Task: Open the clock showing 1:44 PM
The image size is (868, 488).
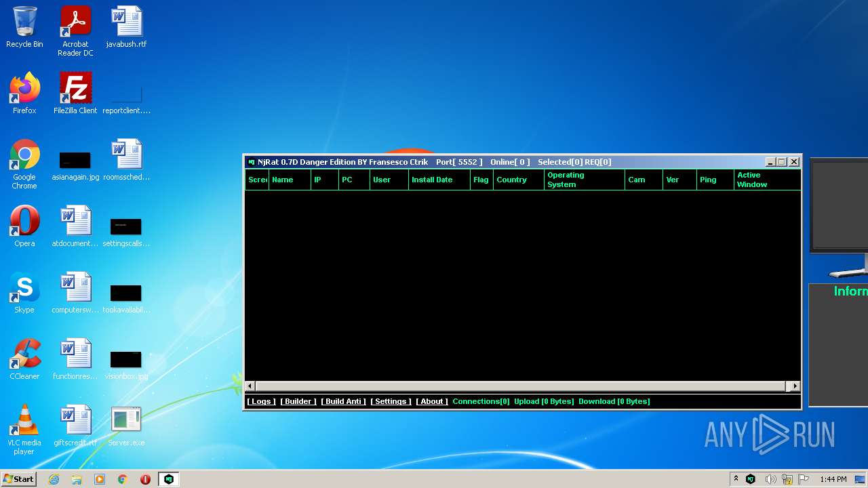Action: pyautogui.click(x=833, y=479)
